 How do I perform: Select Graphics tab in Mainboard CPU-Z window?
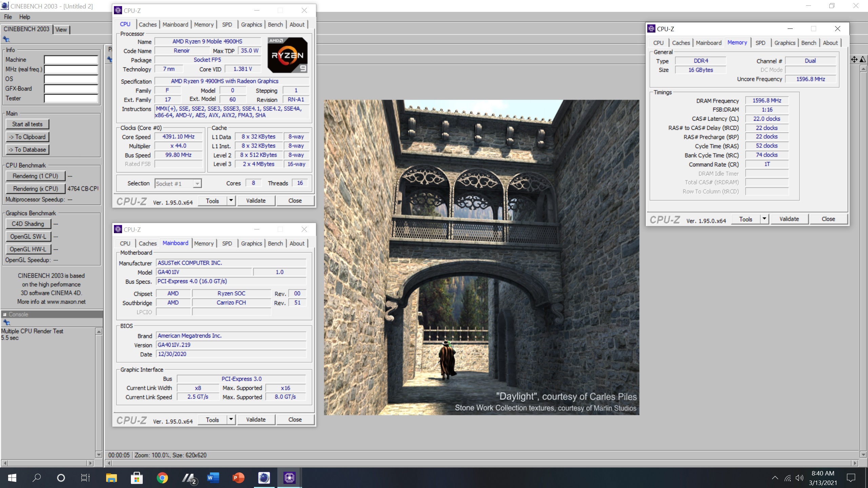(251, 243)
